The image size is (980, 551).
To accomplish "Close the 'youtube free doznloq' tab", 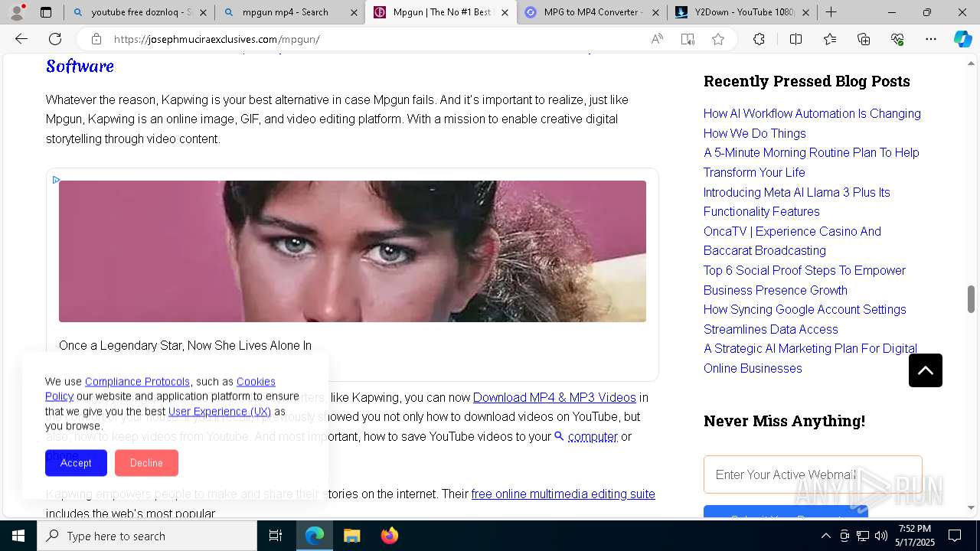I will tap(203, 12).
